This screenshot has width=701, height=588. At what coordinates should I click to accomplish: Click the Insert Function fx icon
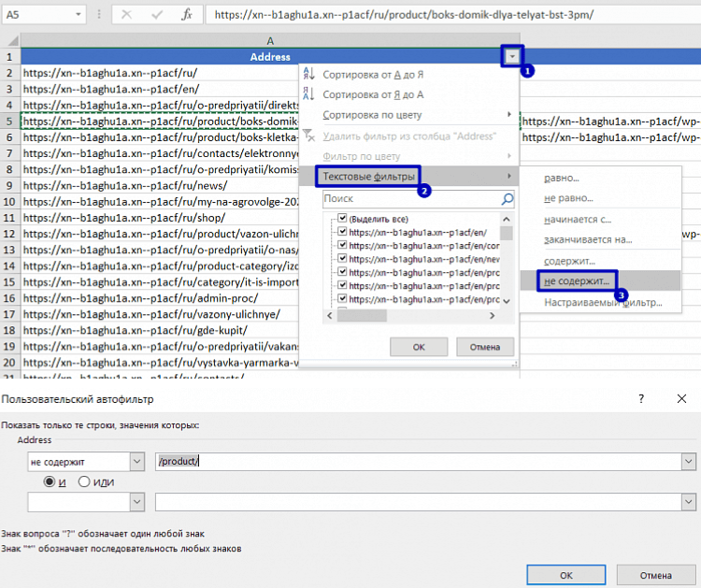tap(187, 15)
